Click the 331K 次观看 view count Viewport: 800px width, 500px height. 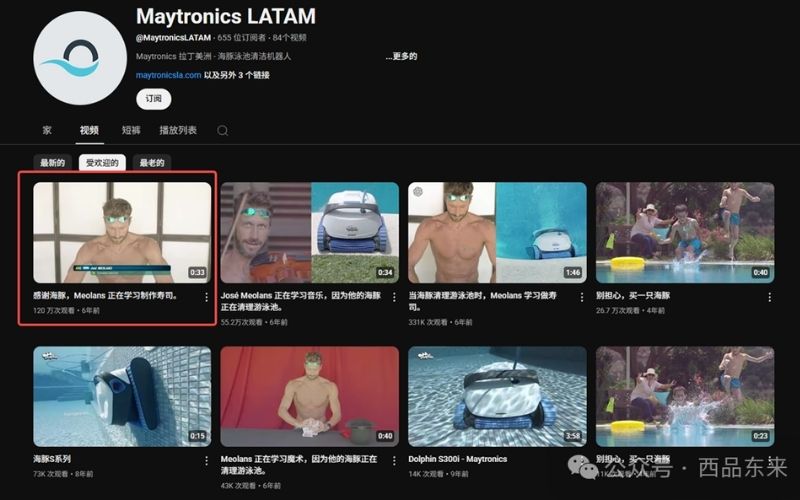pos(428,322)
